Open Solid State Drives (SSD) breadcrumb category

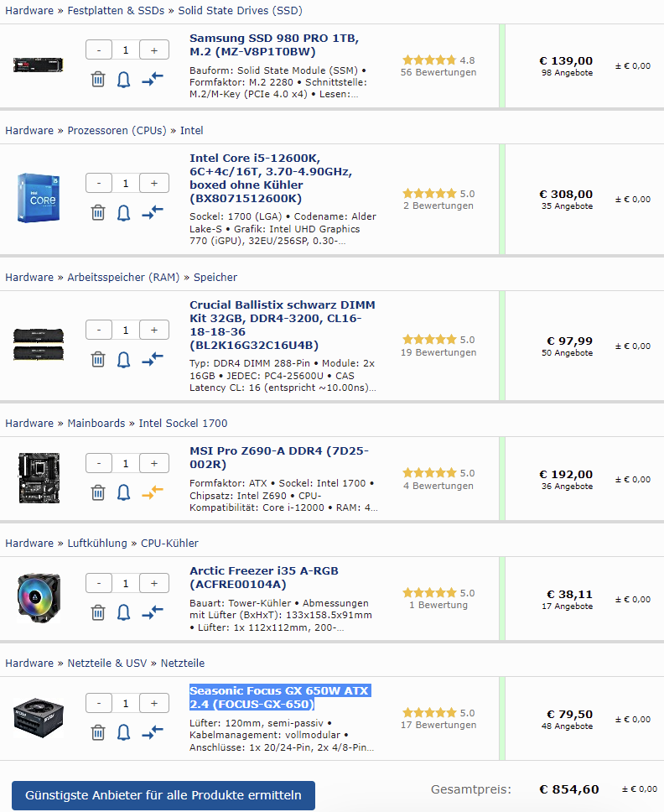click(240, 10)
